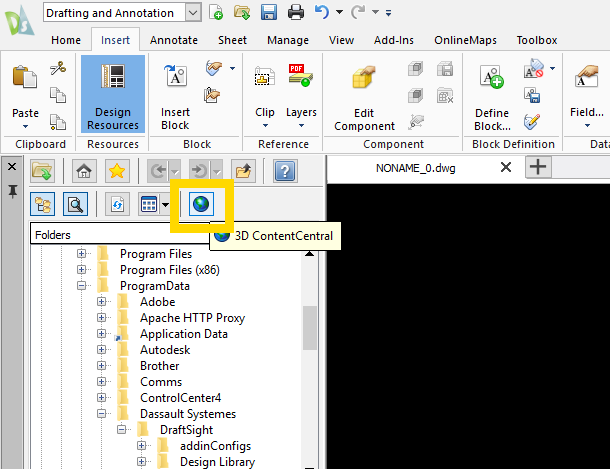Open the workspace dropdown showing Drafting and Annotation
Screen dimensions: 610x469
[x=193, y=13]
